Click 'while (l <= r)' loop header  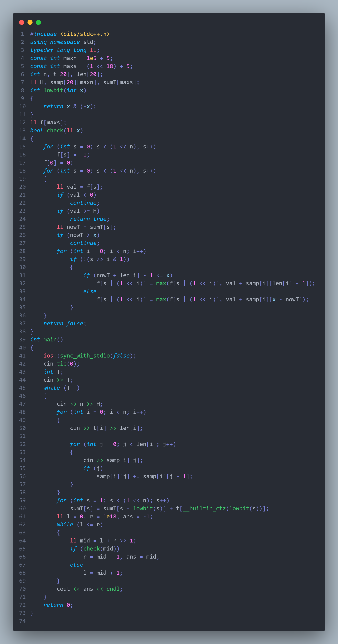click(80, 525)
